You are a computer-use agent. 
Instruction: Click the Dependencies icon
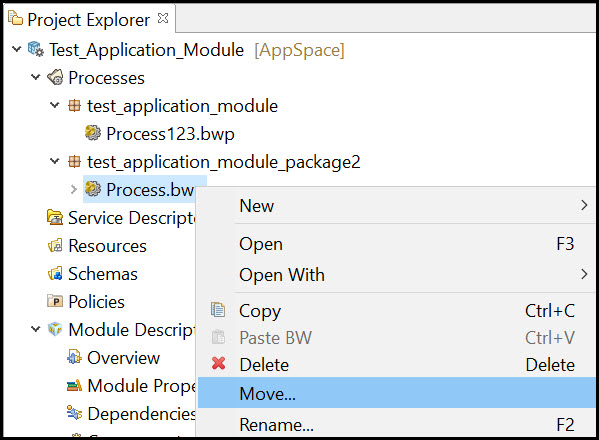pos(74,413)
